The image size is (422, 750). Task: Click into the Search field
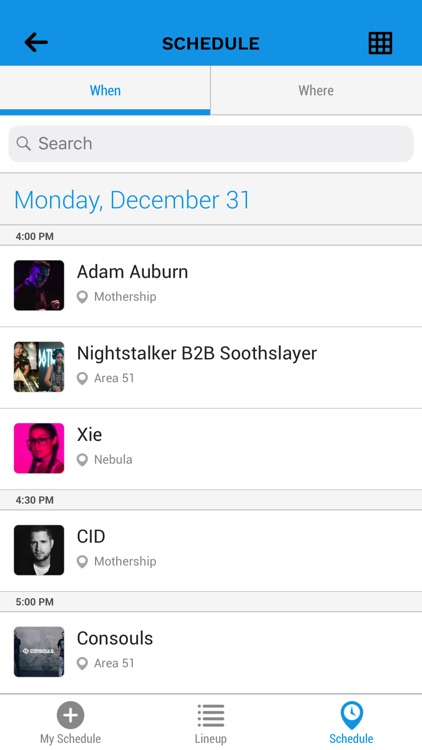211,143
